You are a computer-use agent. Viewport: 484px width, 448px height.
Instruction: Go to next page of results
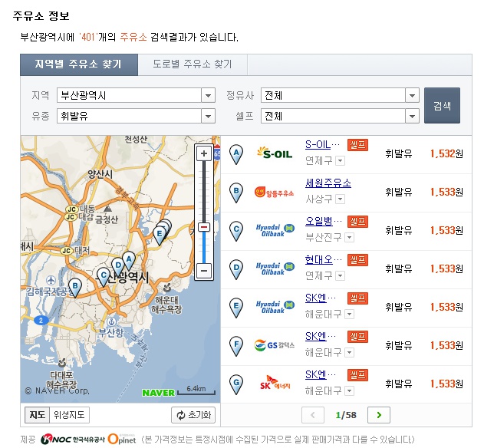pyautogui.click(x=379, y=415)
